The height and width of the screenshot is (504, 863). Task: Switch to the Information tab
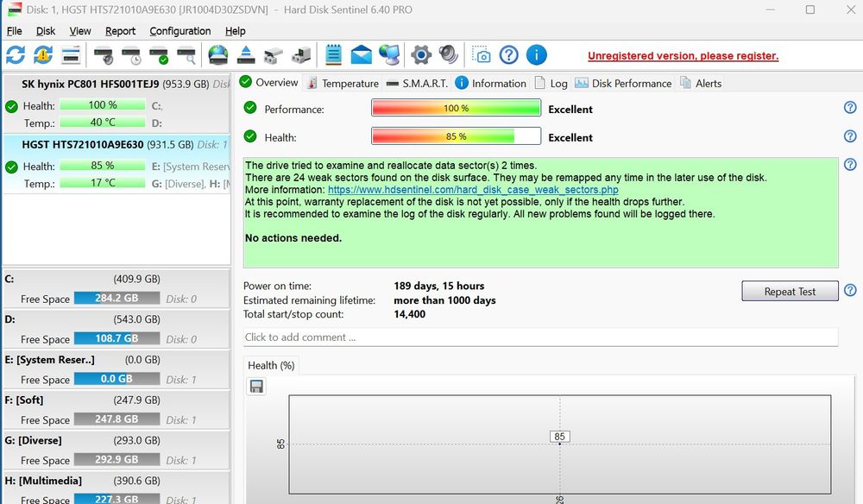491,83
